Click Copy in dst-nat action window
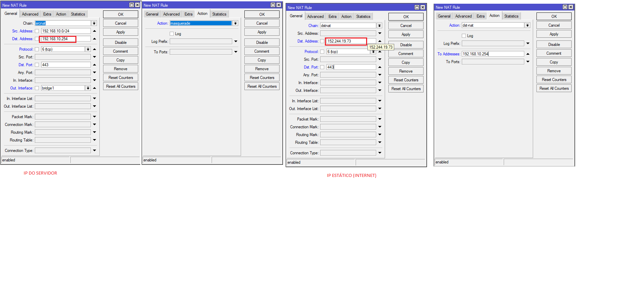This screenshot has height=289, width=644. pyautogui.click(x=554, y=62)
